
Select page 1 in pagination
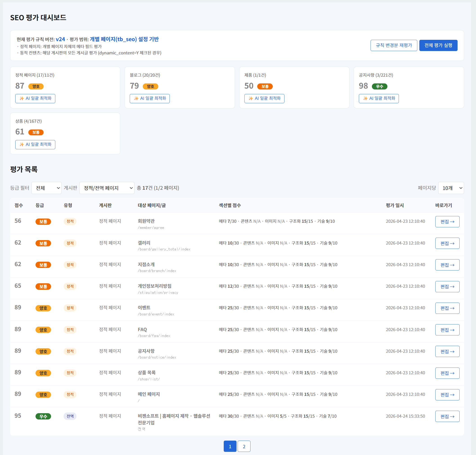[230, 446]
